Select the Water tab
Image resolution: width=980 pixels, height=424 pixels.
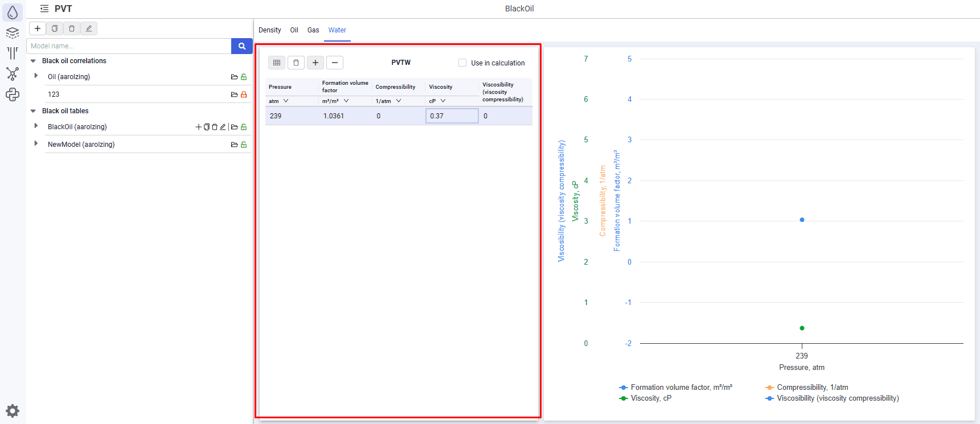337,30
